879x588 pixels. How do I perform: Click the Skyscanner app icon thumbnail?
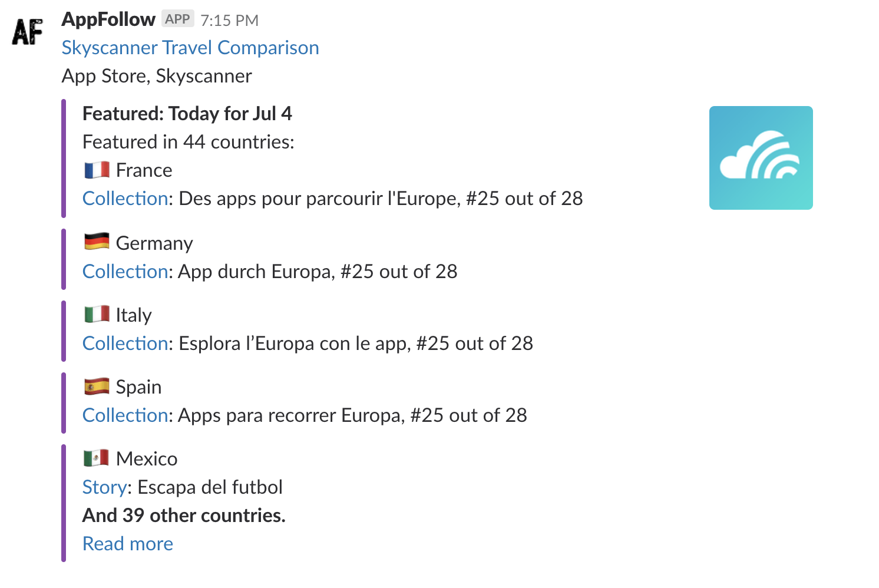(761, 158)
